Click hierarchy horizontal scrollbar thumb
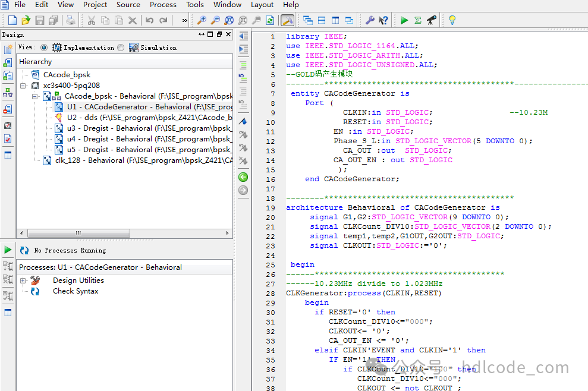This screenshot has width=588, height=391. point(78,233)
